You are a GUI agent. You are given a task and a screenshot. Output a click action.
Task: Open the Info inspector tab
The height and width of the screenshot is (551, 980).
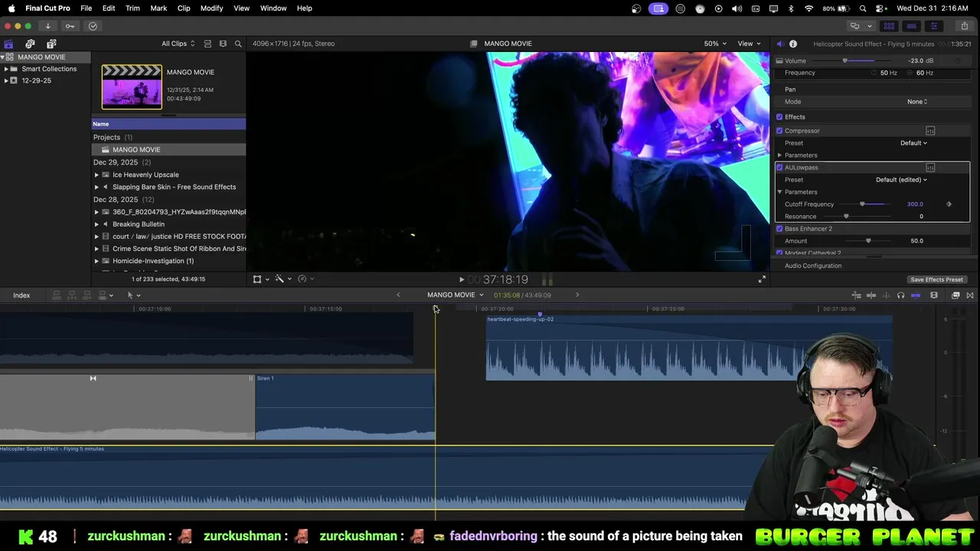tap(793, 44)
